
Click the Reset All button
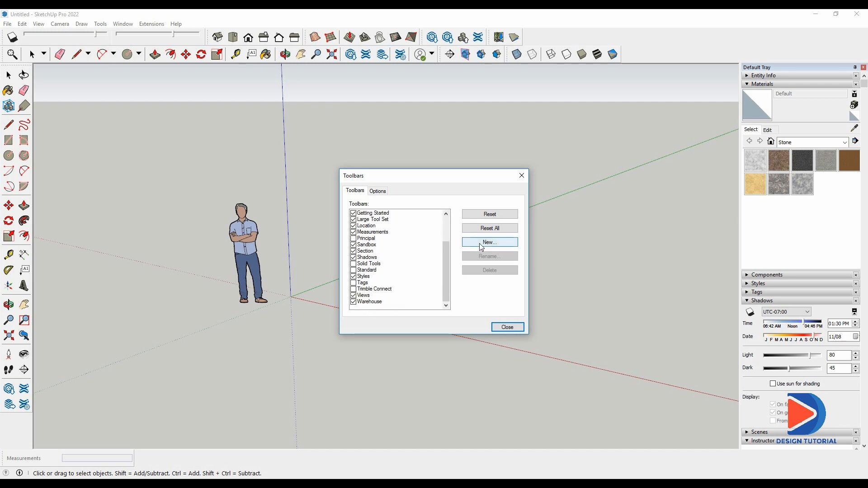click(490, 228)
